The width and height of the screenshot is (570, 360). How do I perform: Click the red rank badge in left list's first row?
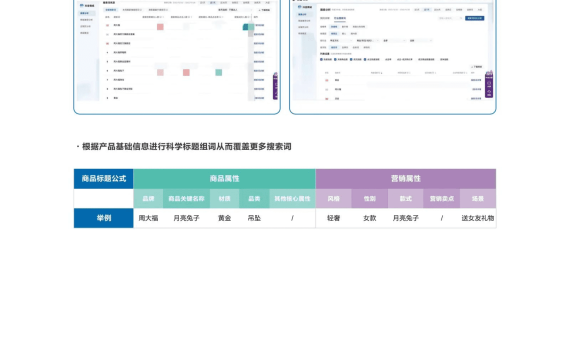point(107,25)
